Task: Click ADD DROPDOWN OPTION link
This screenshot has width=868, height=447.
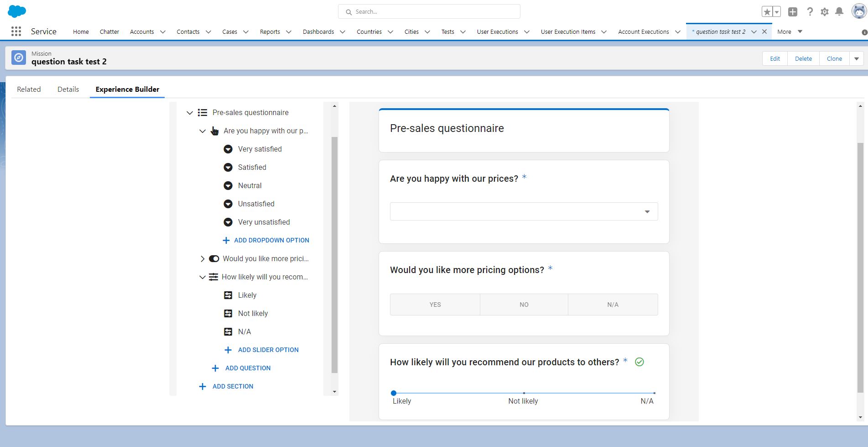Action: pos(271,240)
